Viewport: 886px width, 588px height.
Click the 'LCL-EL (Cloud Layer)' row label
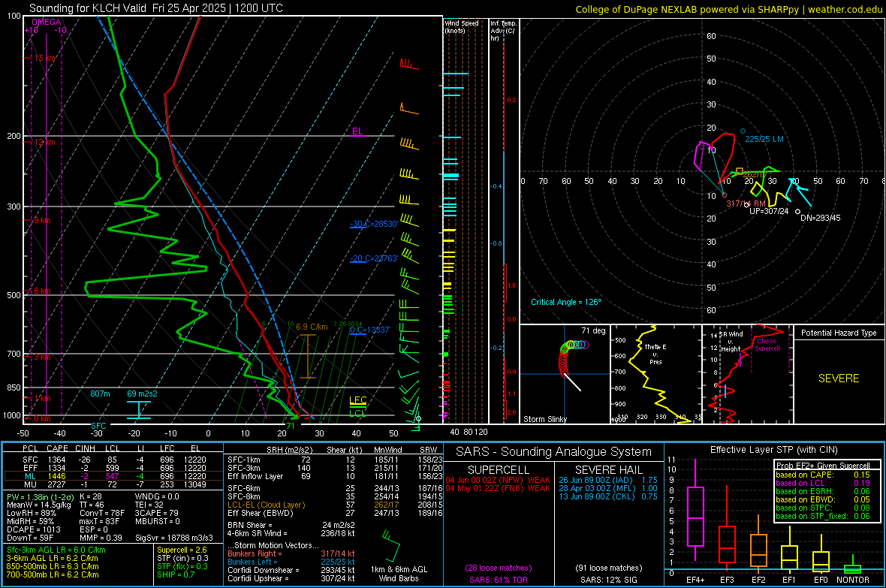point(266,505)
